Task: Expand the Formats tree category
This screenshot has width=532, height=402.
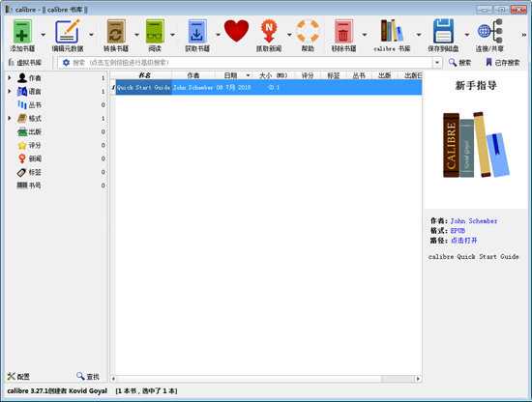Action: pyautogui.click(x=10, y=118)
